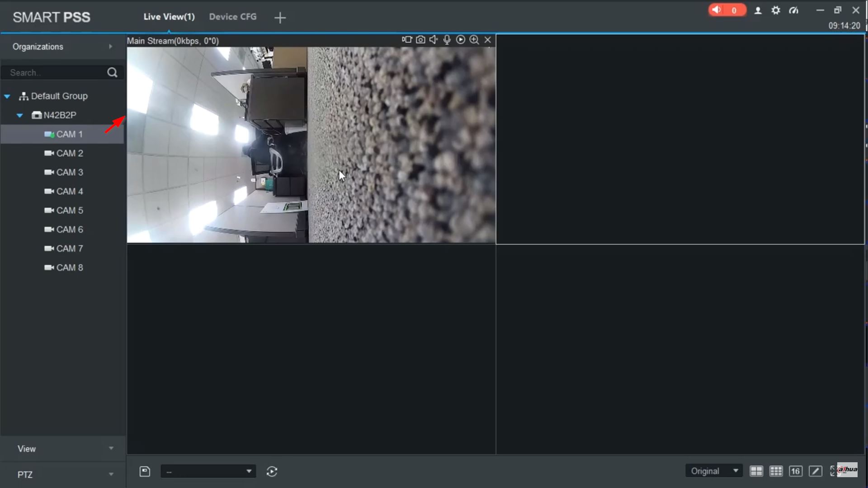868x488 pixels.
Task: Click the save view icon
Action: click(x=145, y=472)
